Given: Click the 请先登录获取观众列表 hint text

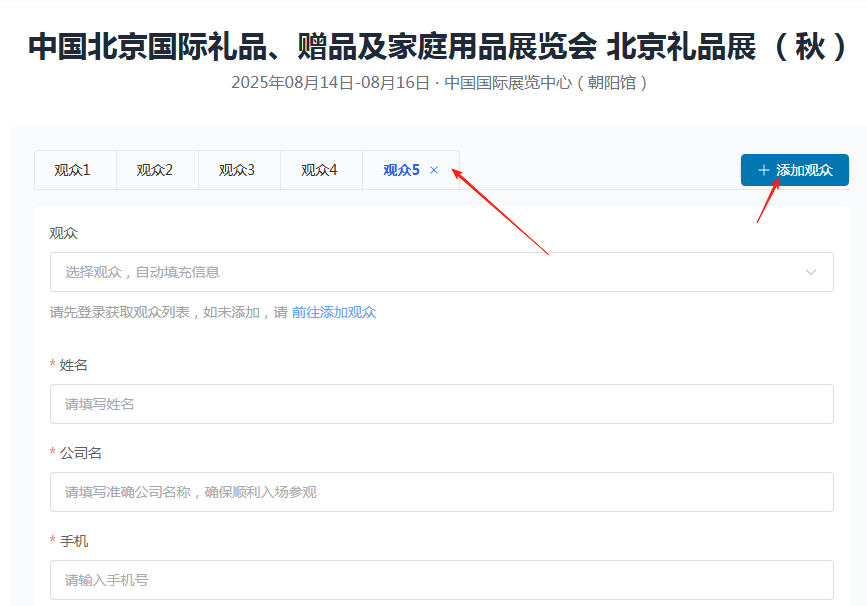Looking at the screenshot, I should point(169,312).
